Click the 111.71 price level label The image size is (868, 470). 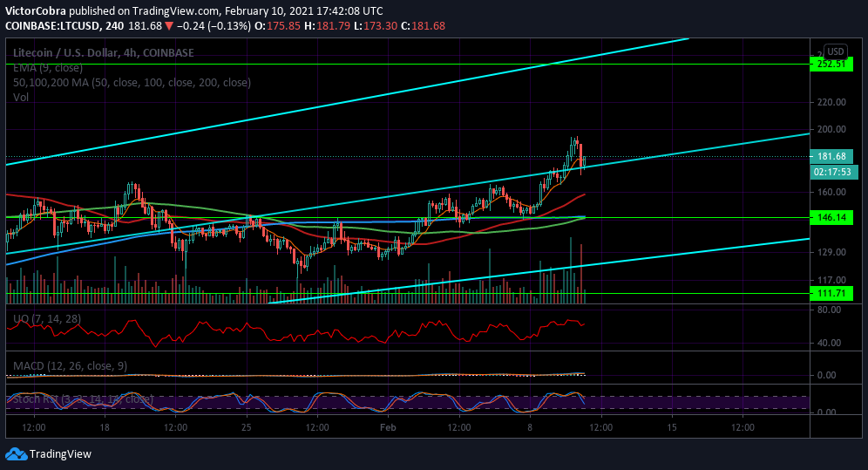point(831,293)
